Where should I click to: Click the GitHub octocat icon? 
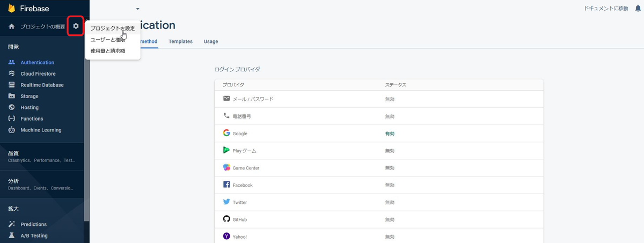coord(226,219)
